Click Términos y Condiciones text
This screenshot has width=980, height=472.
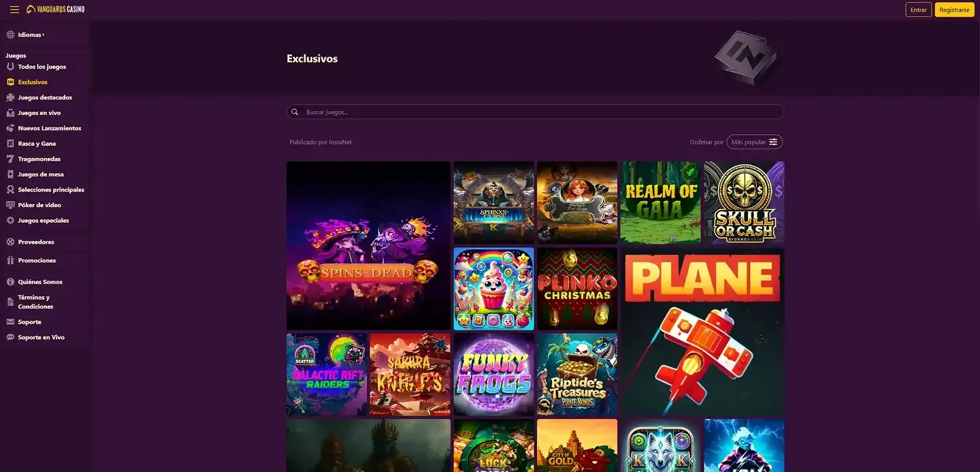pyautogui.click(x=36, y=302)
